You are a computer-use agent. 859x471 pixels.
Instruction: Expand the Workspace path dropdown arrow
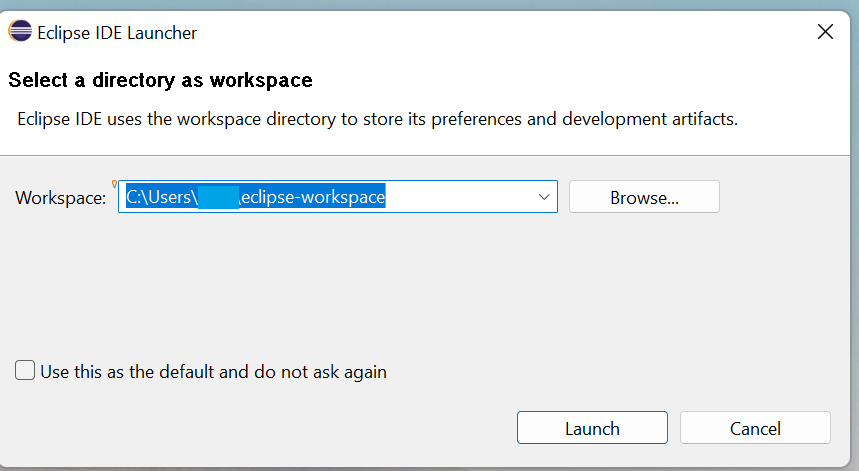point(544,197)
